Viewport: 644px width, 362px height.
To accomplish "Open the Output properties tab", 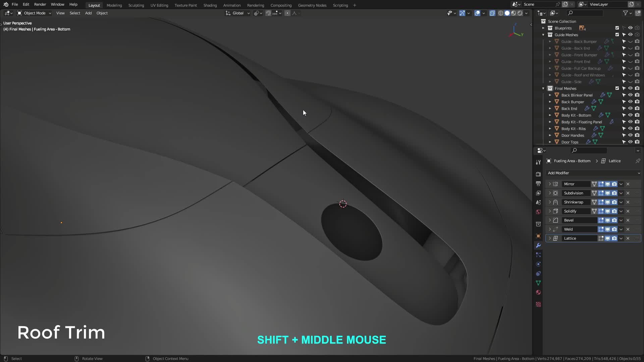I will [x=538, y=184].
